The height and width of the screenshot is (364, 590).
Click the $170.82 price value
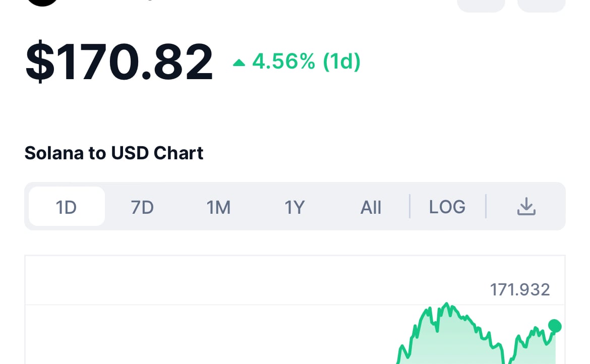[x=119, y=62]
